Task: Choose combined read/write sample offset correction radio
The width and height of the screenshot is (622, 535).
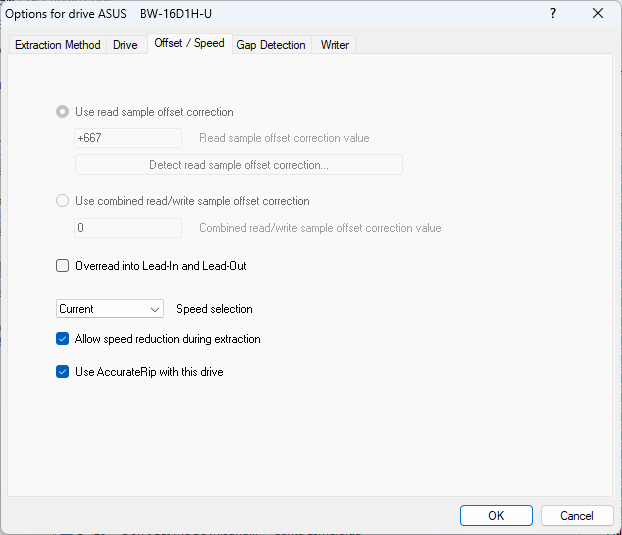Action: [62, 201]
